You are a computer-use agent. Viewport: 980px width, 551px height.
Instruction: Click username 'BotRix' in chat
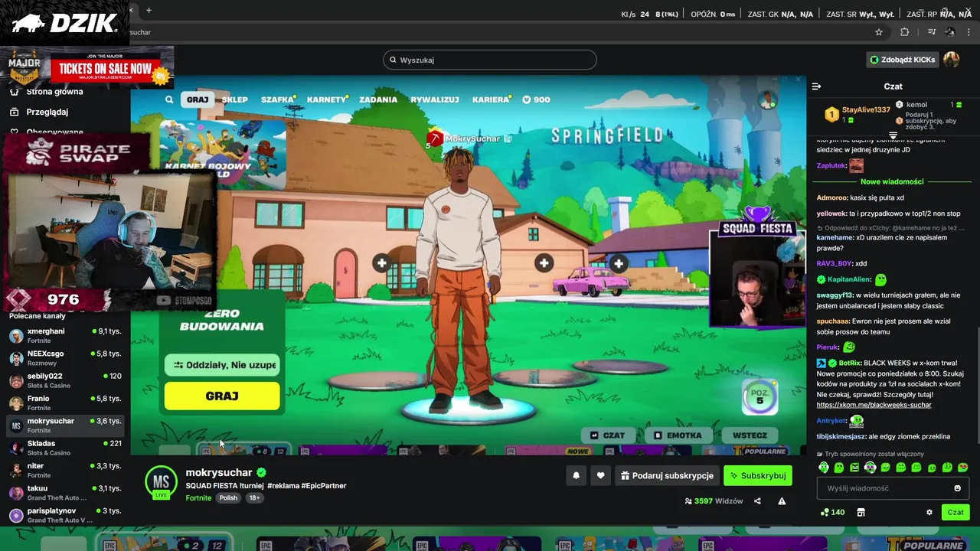[x=850, y=363]
